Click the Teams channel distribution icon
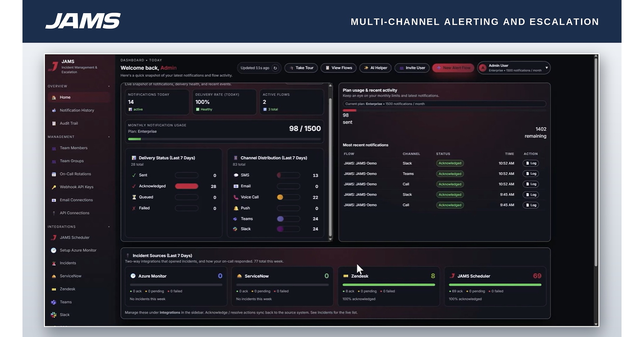The width and height of the screenshot is (644, 337). click(235, 219)
